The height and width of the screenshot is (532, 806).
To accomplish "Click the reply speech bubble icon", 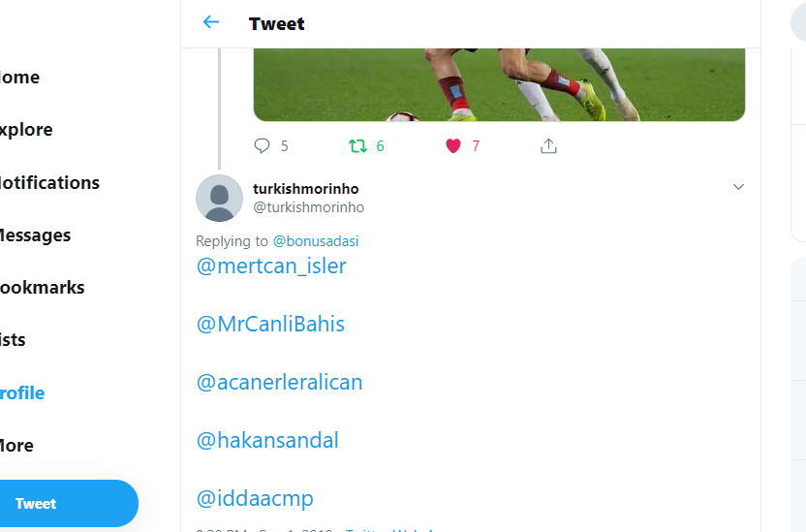I will [262, 146].
